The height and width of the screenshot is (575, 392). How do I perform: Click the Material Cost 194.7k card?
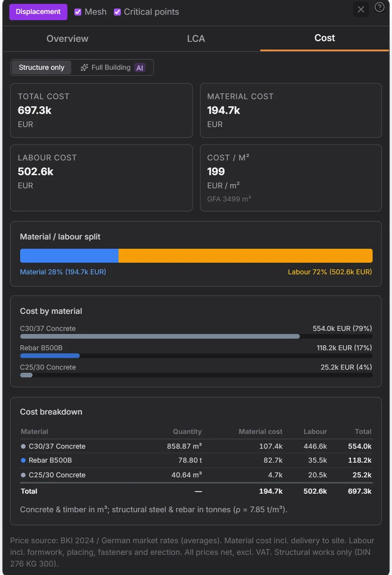click(x=291, y=110)
